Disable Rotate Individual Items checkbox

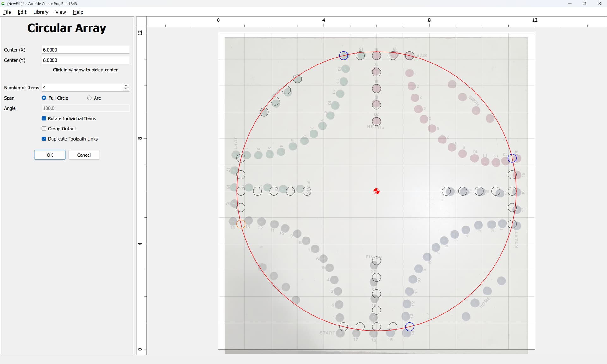pyautogui.click(x=44, y=118)
